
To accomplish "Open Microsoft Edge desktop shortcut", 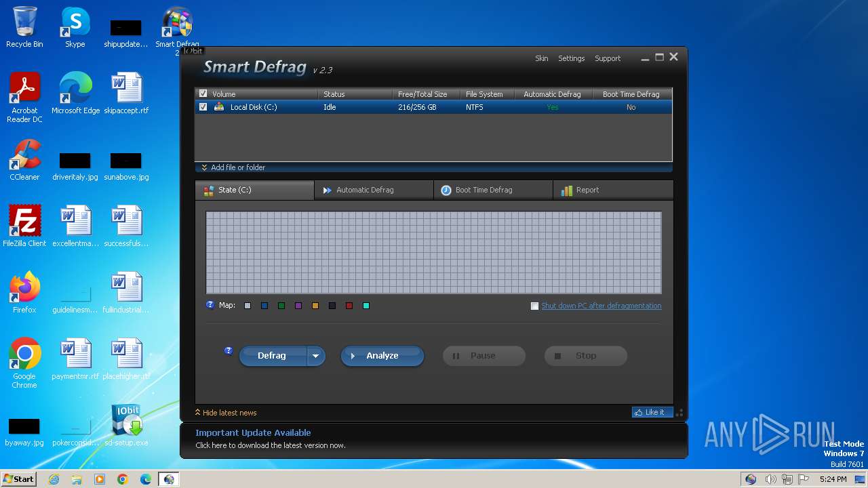I will (x=75, y=94).
